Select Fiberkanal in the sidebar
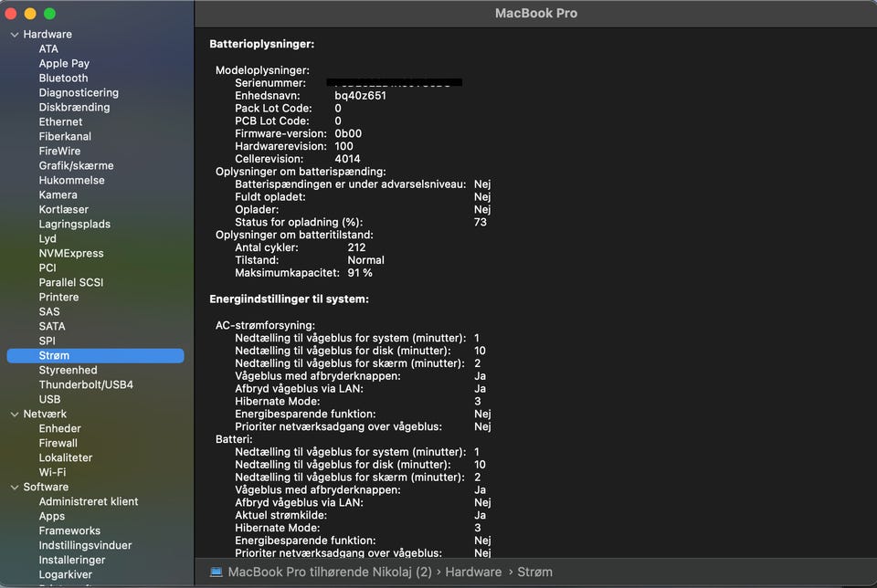The height and width of the screenshot is (588, 877). 65,136
